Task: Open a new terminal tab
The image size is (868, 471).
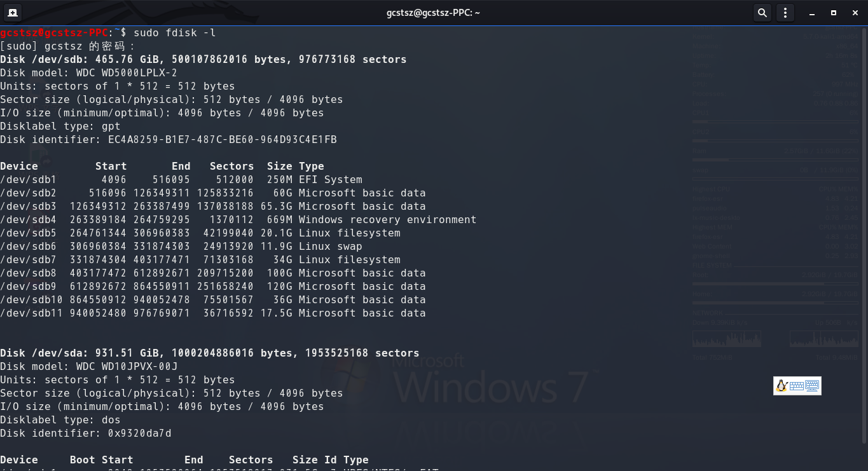Action: tap(13, 13)
